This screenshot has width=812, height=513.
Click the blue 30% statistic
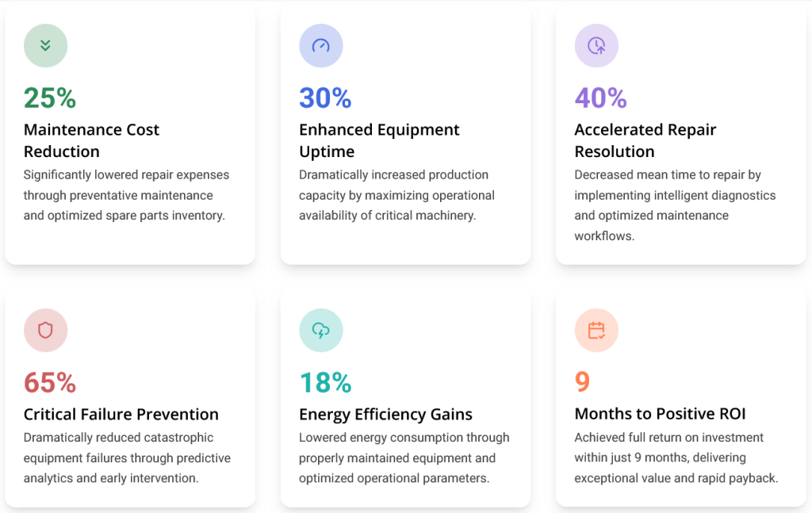325,98
